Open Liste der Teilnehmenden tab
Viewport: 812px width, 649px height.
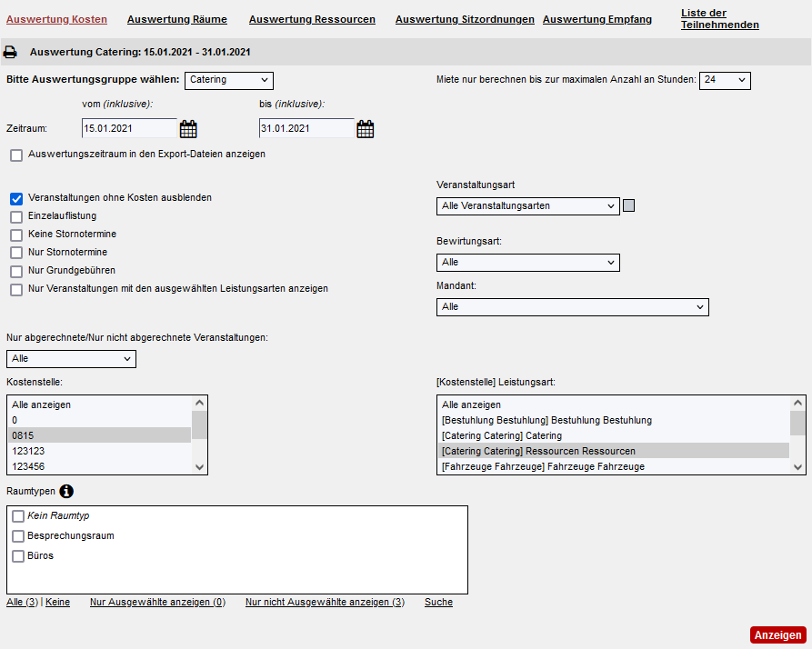(720, 19)
